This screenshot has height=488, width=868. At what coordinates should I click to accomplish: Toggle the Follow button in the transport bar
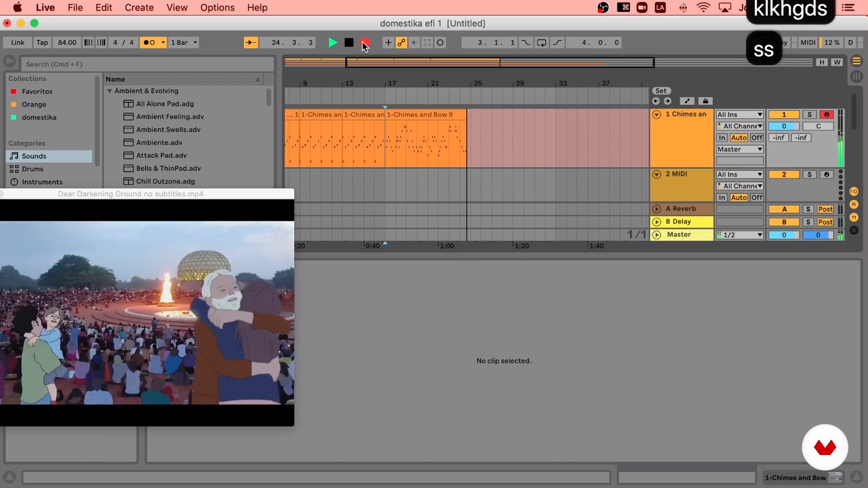(250, 42)
